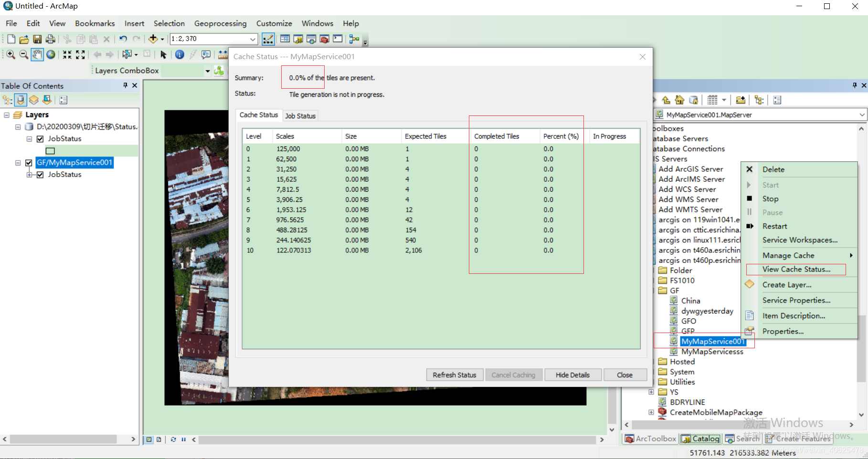Image resolution: width=868 pixels, height=459 pixels.
Task: Collapse the D:\20200309 source node
Action: [18, 127]
